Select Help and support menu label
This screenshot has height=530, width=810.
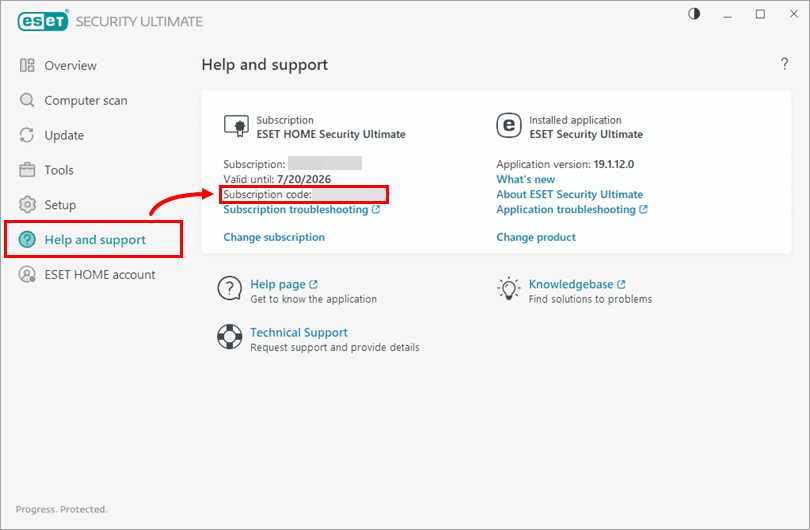coord(95,240)
